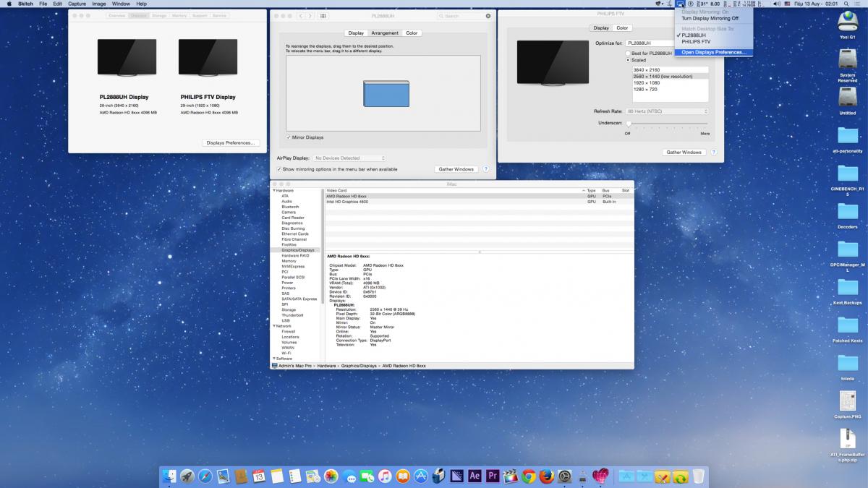Open the Capture.PNG file on desktop
Viewport: 868px width, 488px height.
pos(847,401)
